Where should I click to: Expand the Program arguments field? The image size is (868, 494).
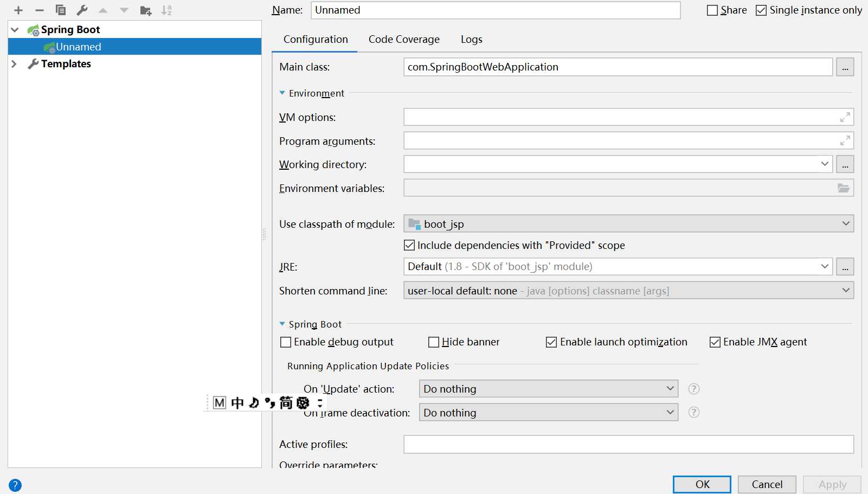(845, 141)
